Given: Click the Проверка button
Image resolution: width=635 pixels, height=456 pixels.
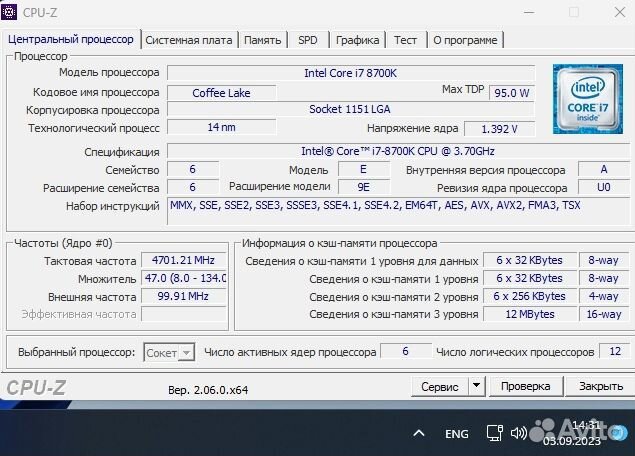Looking at the screenshot, I should [526, 386].
